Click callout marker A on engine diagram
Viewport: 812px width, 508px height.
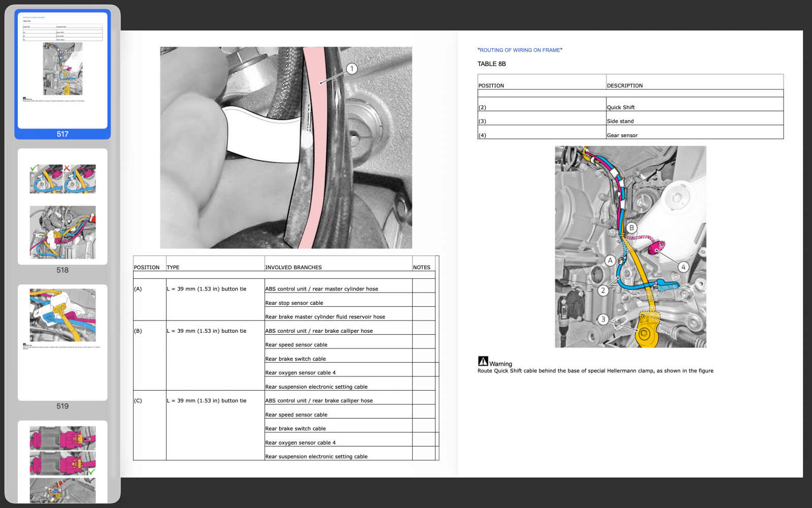(610, 261)
